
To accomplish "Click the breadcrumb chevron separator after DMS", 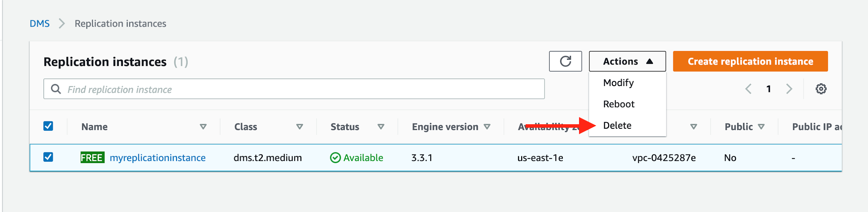I will coord(62,24).
